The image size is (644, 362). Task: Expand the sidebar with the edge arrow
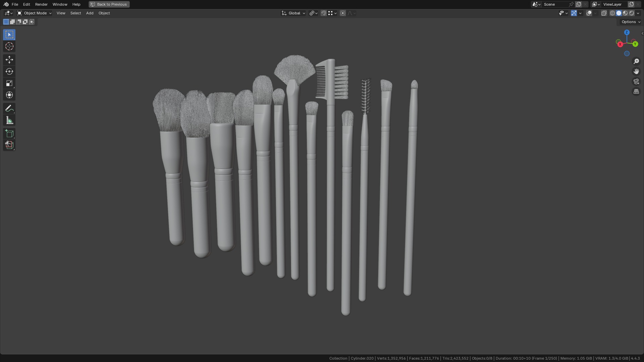click(x=642, y=34)
